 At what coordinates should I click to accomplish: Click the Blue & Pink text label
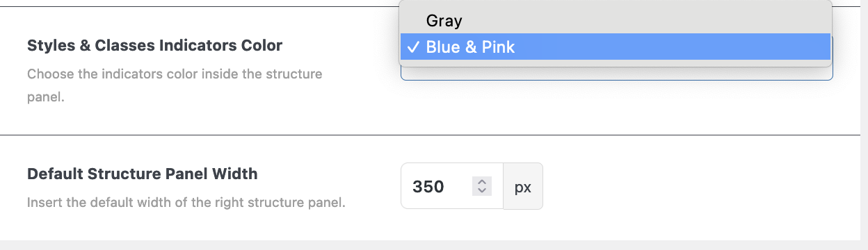[470, 47]
